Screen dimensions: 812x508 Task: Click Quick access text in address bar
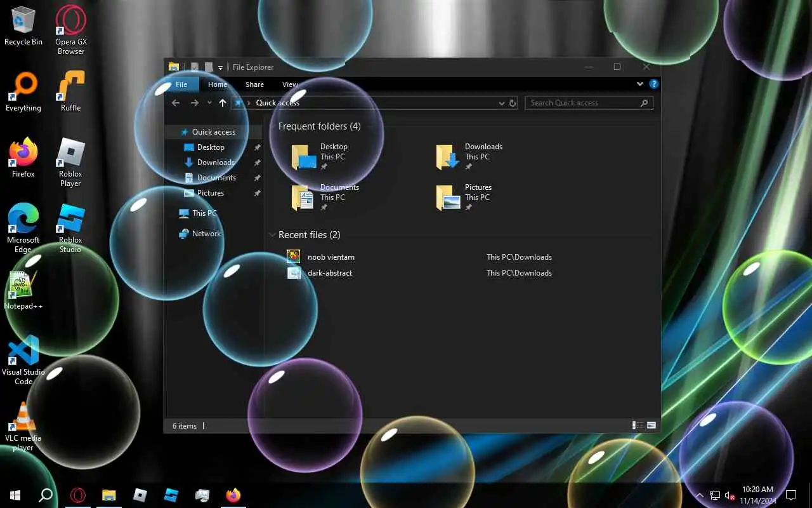coord(277,103)
